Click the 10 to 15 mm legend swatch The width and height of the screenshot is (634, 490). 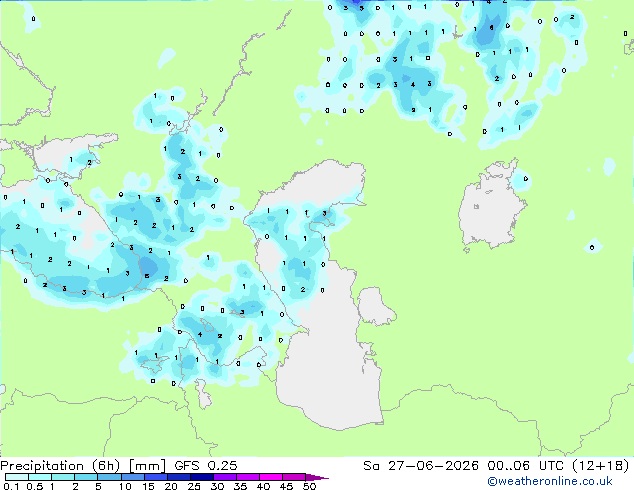pos(132,477)
